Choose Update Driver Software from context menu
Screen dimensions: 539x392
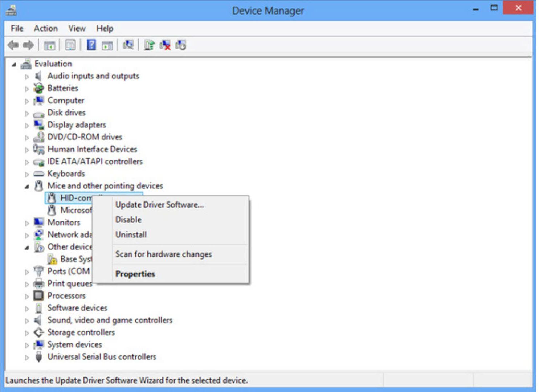click(x=159, y=205)
